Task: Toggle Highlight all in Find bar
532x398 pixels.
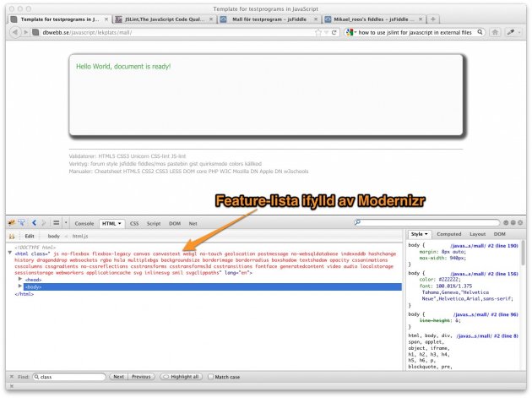Action: [x=182, y=377]
